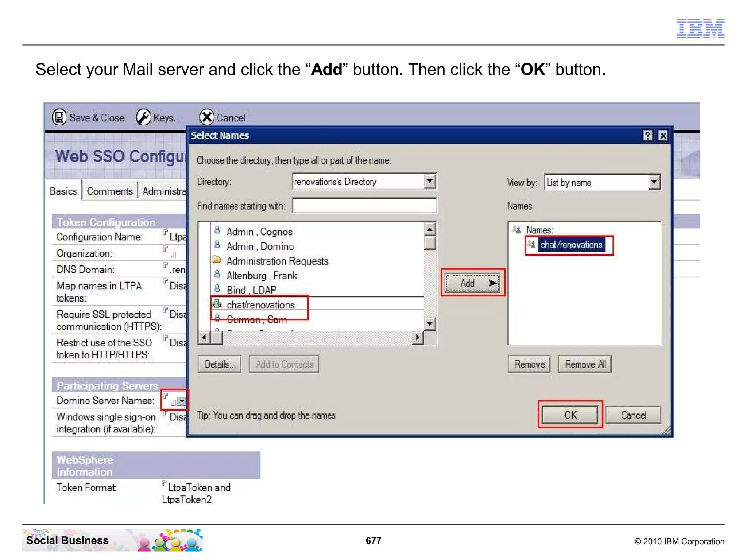Viewport: 747px width, 560px height.
Task: Click the Save & Close label
Action: point(97,118)
